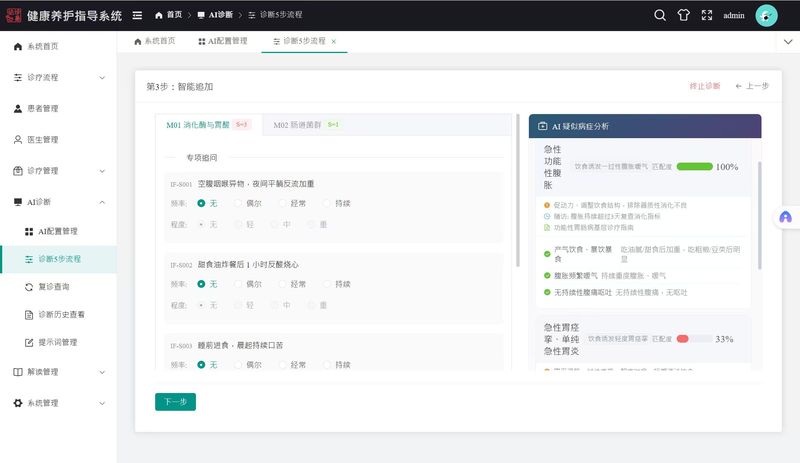Click the 提示词管理 edit icon

[29, 343]
